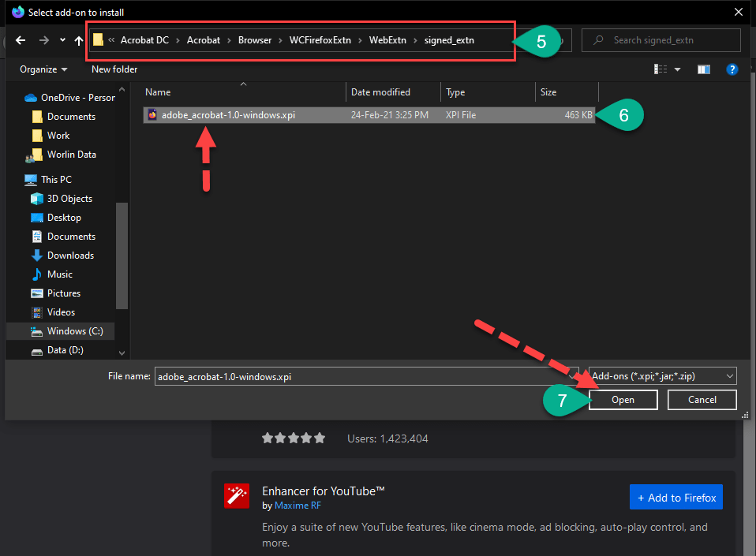Open the Organize dropdown menu
The image size is (756, 556).
click(x=43, y=69)
